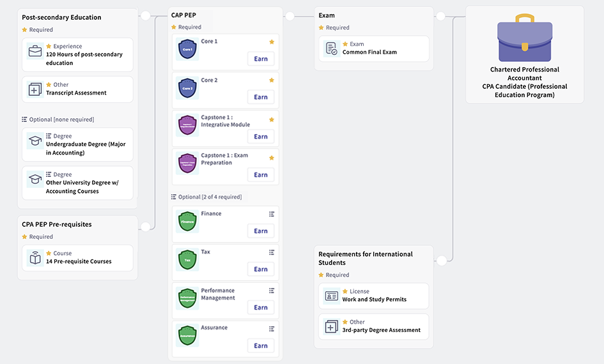
Task: Open the Work and Study Permits text
Action: 375,300
